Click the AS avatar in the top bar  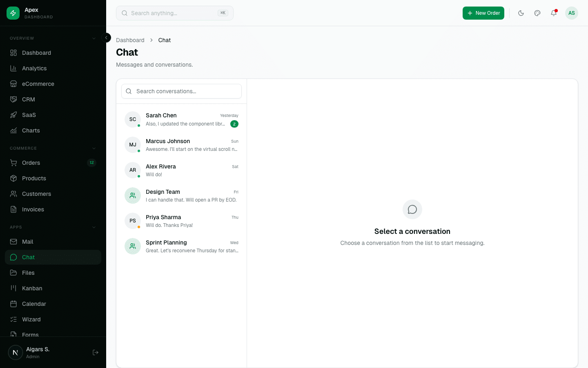pyautogui.click(x=572, y=13)
